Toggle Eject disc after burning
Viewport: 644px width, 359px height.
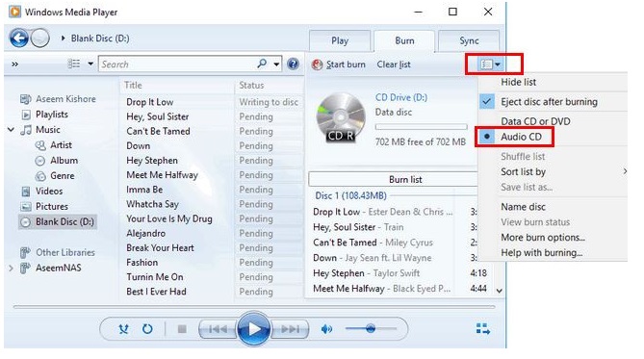[549, 102]
